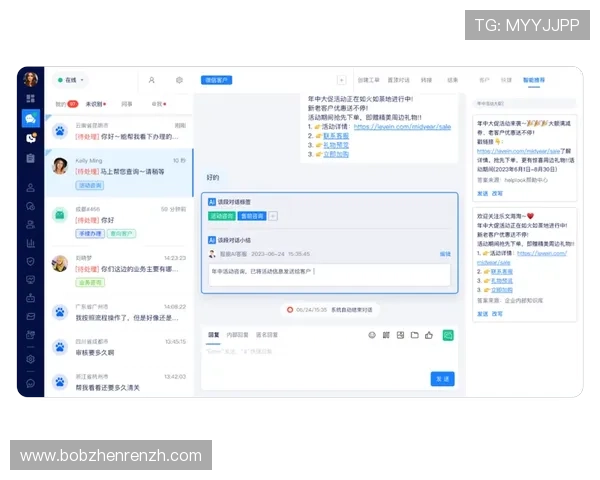The height and width of the screenshot is (480, 600).
Task: Click the AI summary text box
Action: click(329, 275)
